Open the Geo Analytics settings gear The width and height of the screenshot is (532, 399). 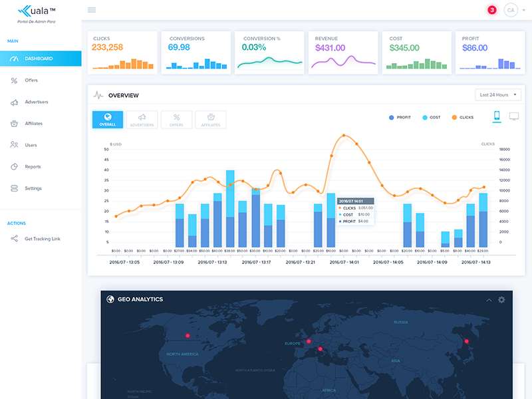pyautogui.click(x=501, y=300)
